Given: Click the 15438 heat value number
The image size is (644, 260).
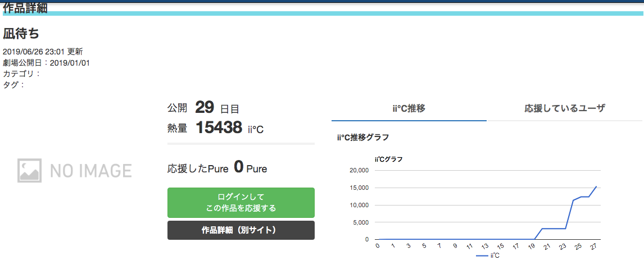Looking at the screenshot, I should (x=219, y=127).
